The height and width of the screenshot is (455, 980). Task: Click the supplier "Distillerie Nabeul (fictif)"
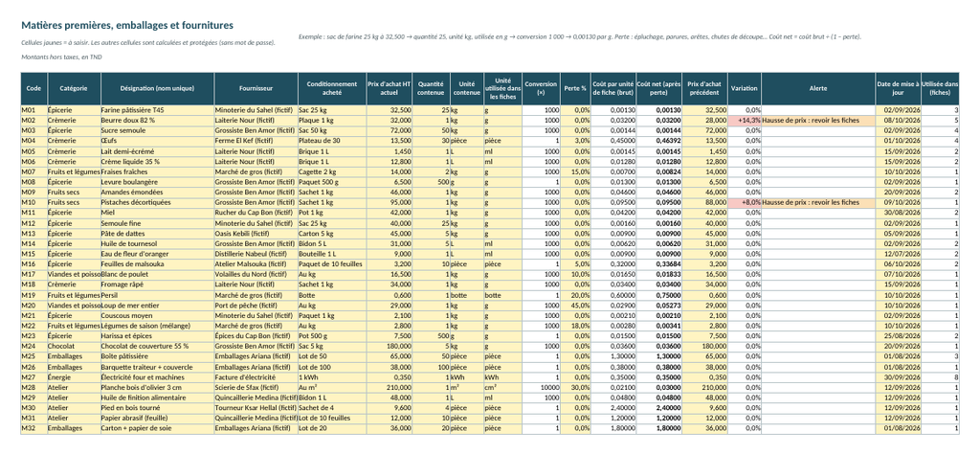[256, 254]
